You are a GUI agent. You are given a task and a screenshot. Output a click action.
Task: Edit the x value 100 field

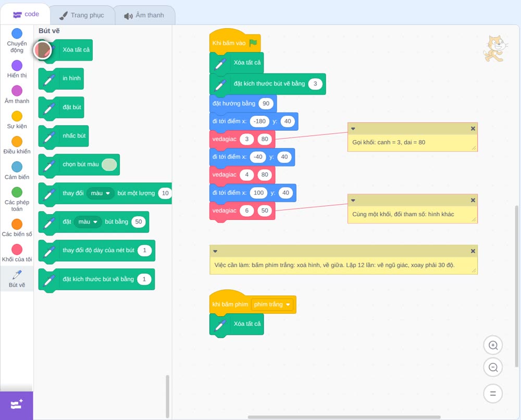[x=258, y=193]
